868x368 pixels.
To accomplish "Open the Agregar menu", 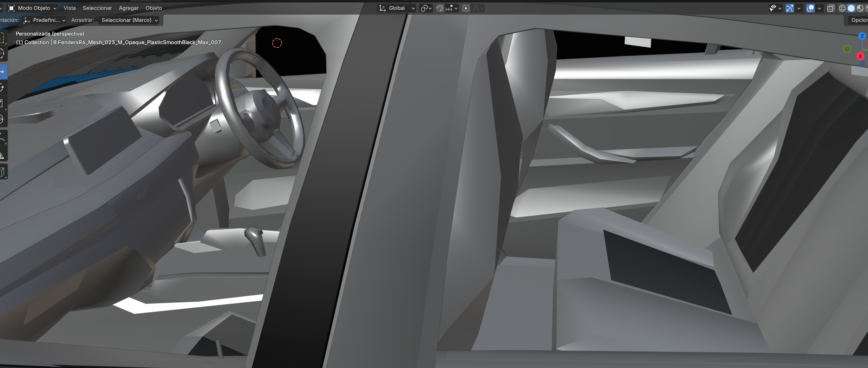I will [x=128, y=8].
